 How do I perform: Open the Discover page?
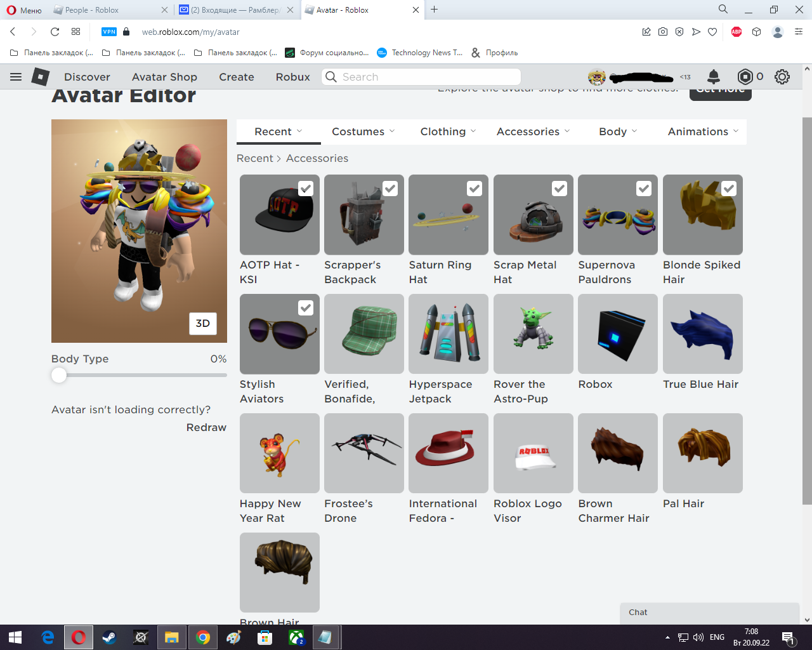tap(87, 77)
